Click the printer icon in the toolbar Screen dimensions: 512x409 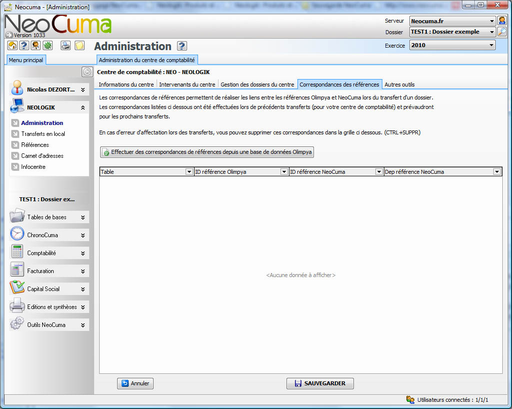point(65,45)
